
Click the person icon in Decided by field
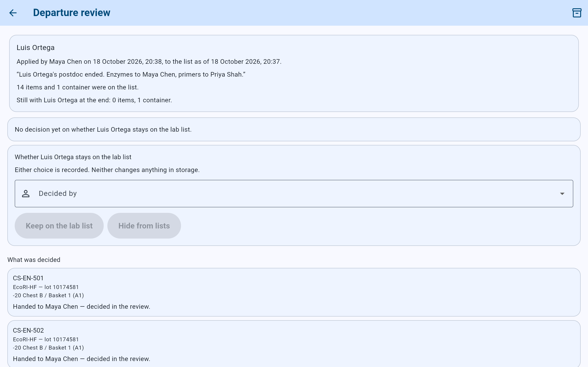click(x=26, y=193)
